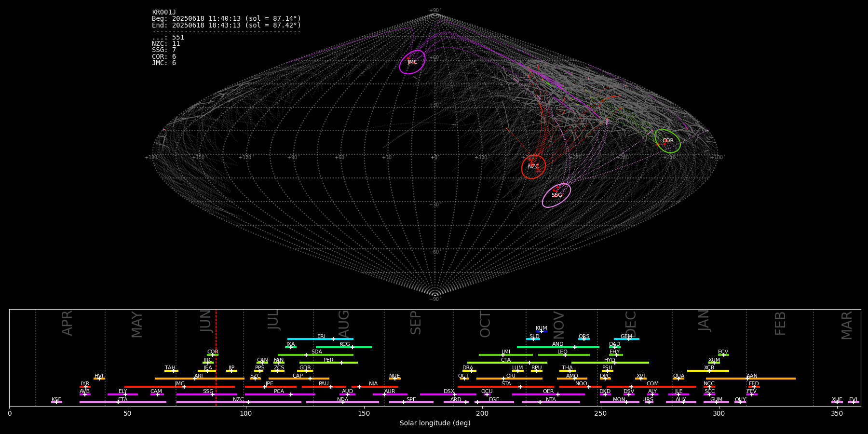The height and width of the screenshot is (434, 868).
Task: Click the ECV shower label in the timeline
Action: coord(723,352)
